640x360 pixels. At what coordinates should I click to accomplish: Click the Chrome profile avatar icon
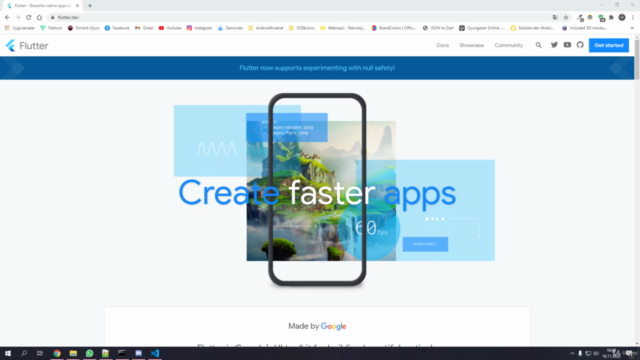click(x=622, y=17)
